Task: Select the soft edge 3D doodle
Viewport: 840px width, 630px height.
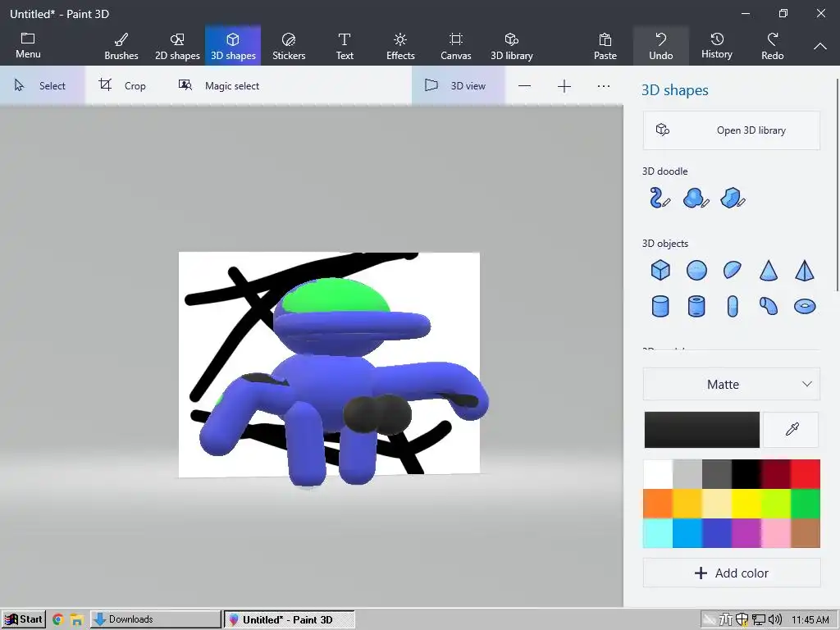Action: pos(696,198)
